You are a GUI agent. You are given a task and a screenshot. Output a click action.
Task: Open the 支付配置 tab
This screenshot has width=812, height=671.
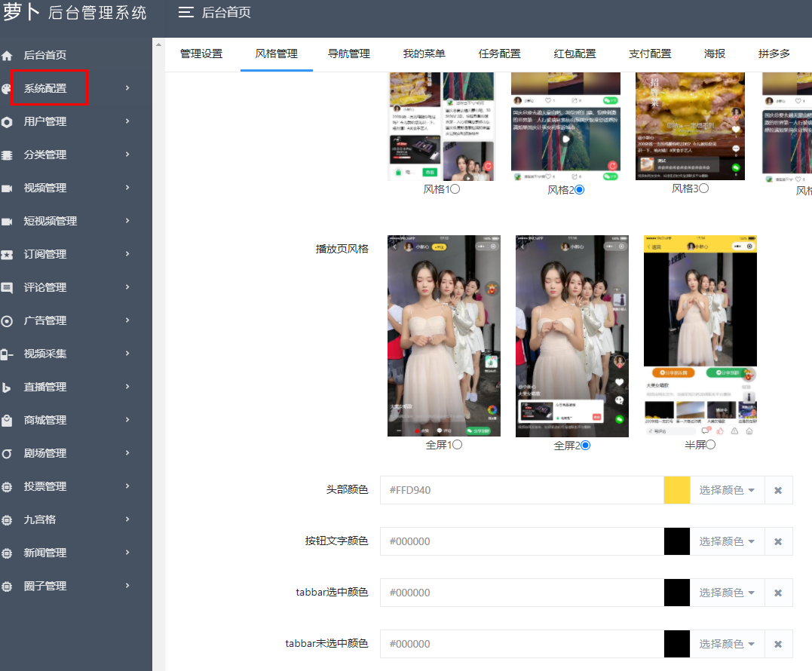(x=650, y=54)
